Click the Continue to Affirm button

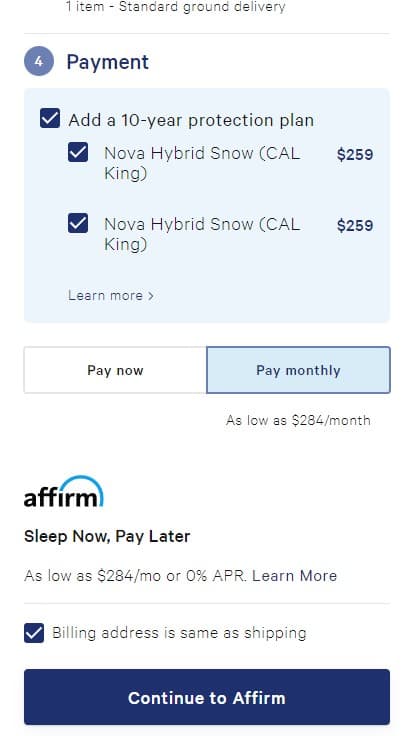coord(207,697)
